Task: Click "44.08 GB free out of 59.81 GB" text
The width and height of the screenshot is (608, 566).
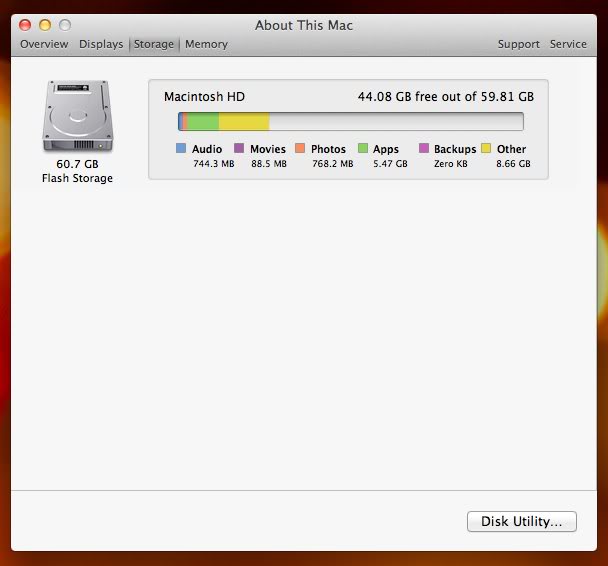Action: [x=446, y=97]
